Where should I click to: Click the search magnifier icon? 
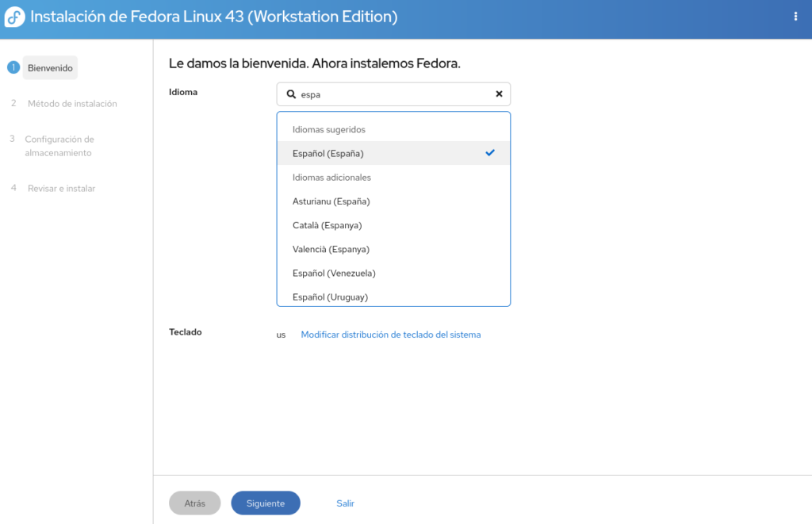pyautogui.click(x=291, y=94)
